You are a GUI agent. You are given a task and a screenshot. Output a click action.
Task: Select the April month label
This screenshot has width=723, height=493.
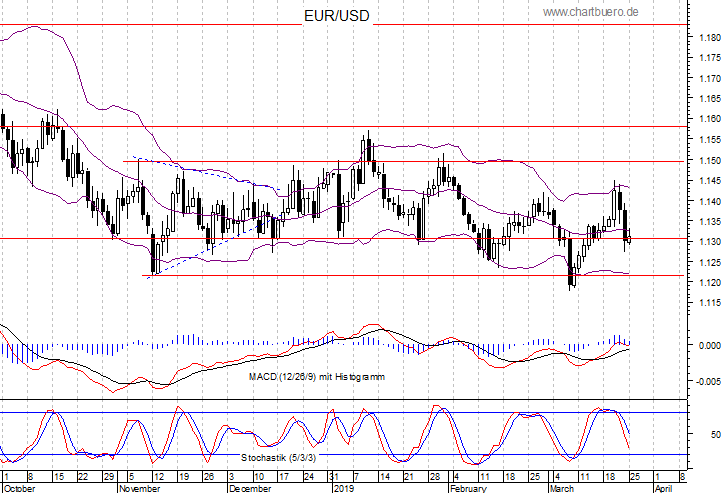tap(664, 488)
